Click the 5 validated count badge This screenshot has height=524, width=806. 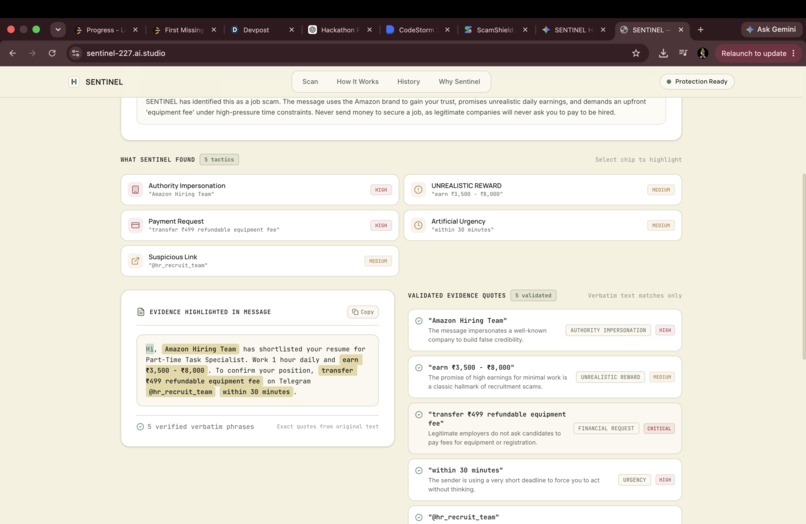pyautogui.click(x=533, y=296)
